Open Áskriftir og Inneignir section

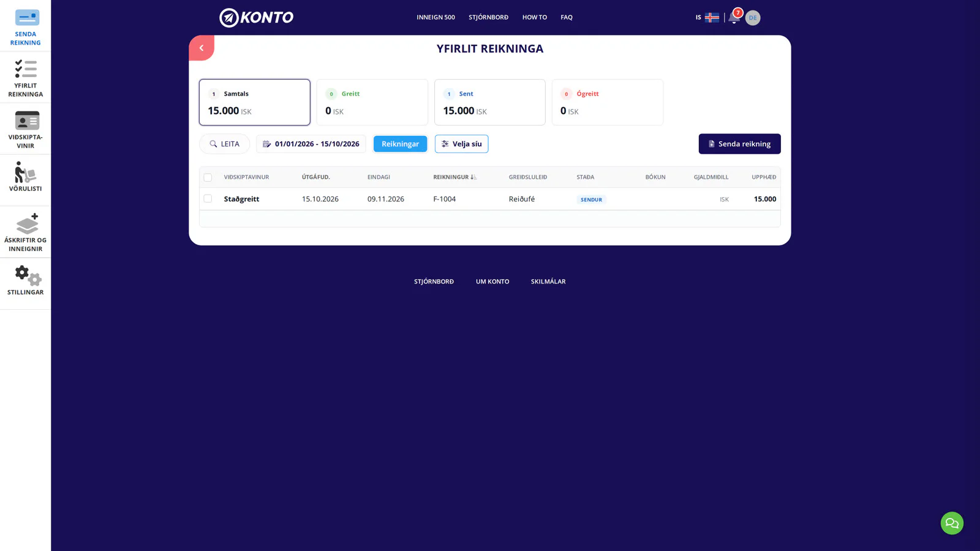point(26,232)
